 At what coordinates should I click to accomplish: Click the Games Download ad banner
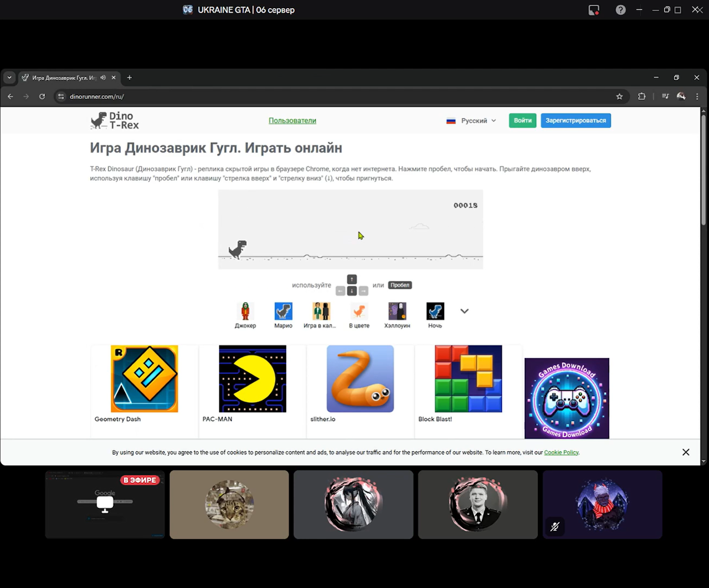[x=567, y=398]
